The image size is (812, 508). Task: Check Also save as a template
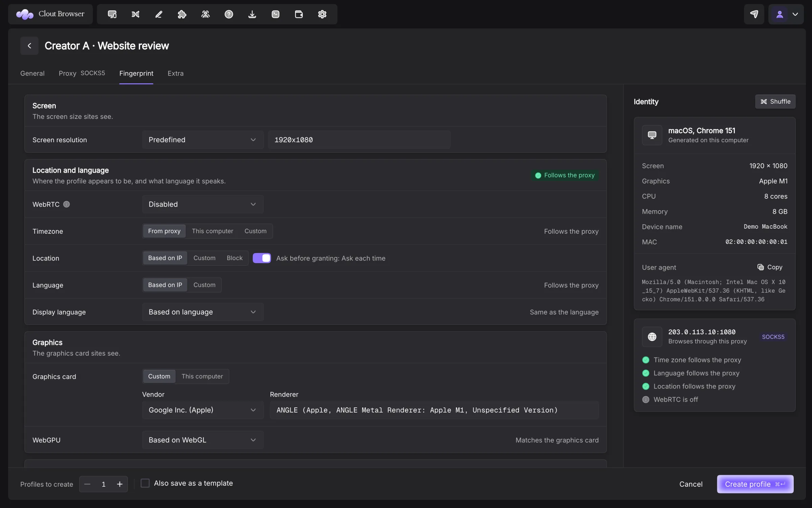[x=145, y=483]
